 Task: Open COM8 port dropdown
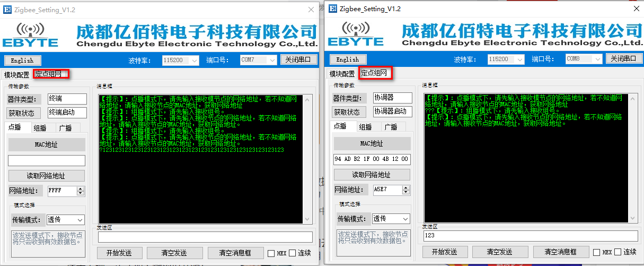tap(584, 59)
